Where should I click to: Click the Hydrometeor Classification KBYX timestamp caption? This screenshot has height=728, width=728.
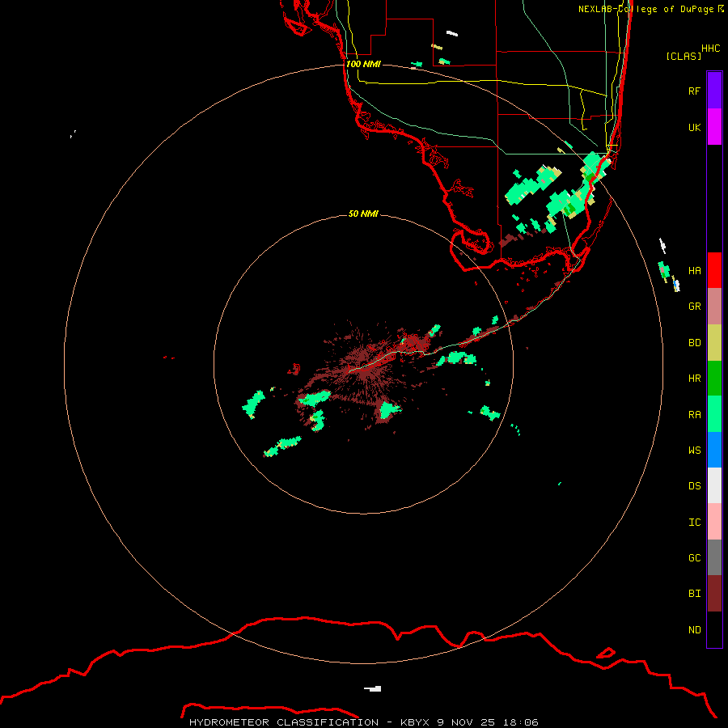[x=363, y=722]
